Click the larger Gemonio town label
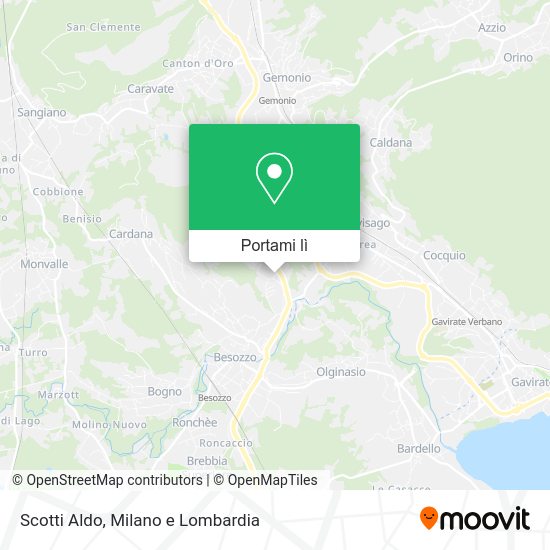 287,78
